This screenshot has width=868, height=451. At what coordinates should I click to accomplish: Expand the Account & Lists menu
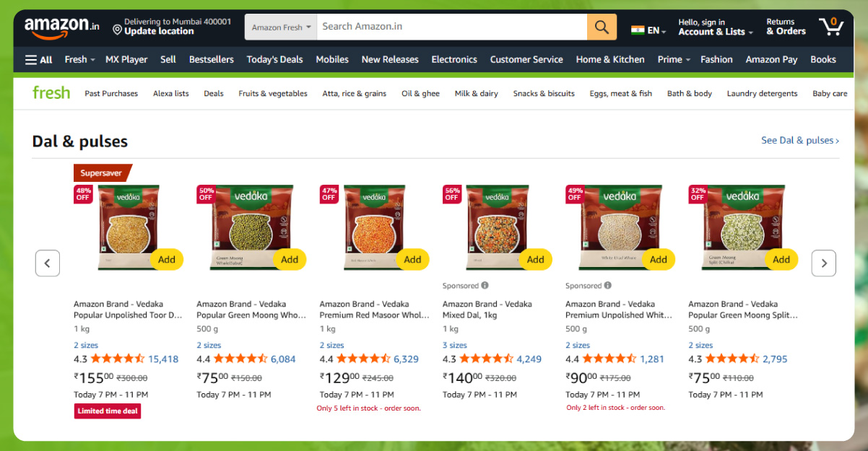[x=715, y=27]
